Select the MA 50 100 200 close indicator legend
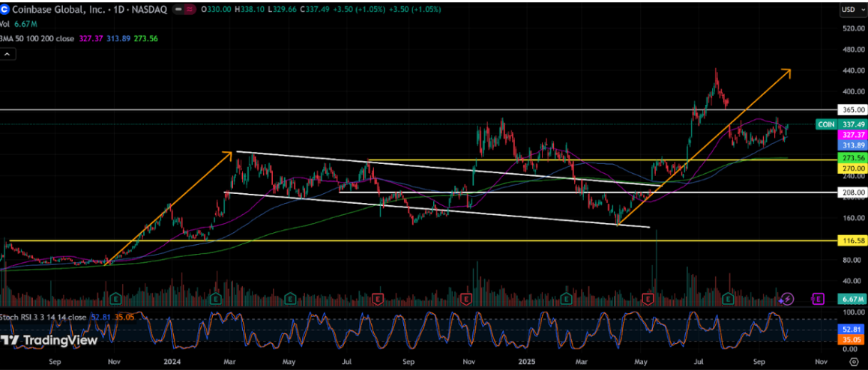868x370 pixels. click(x=37, y=38)
